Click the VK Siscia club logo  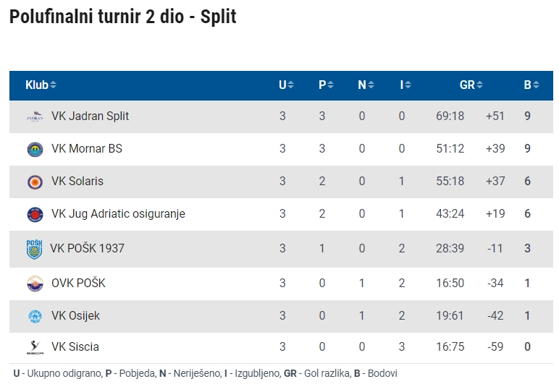click(35, 347)
